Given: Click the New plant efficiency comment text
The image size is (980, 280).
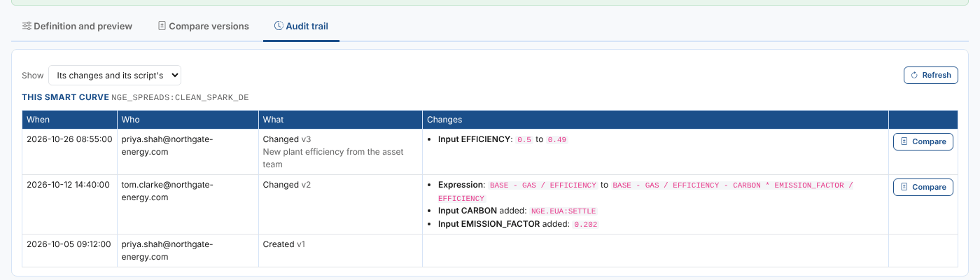Looking at the screenshot, I should click(x=333, y=158).
